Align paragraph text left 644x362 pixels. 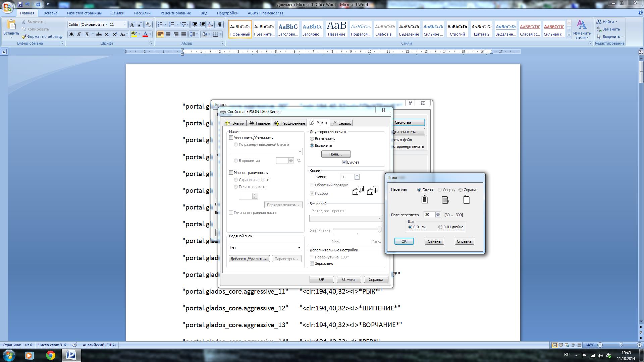point(160,34)
